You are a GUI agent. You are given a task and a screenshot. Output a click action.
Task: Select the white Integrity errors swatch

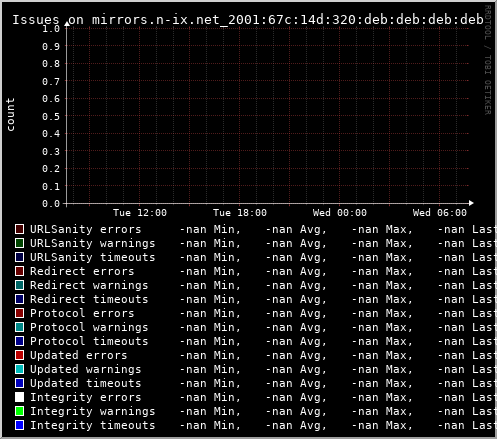click(19, 397)
